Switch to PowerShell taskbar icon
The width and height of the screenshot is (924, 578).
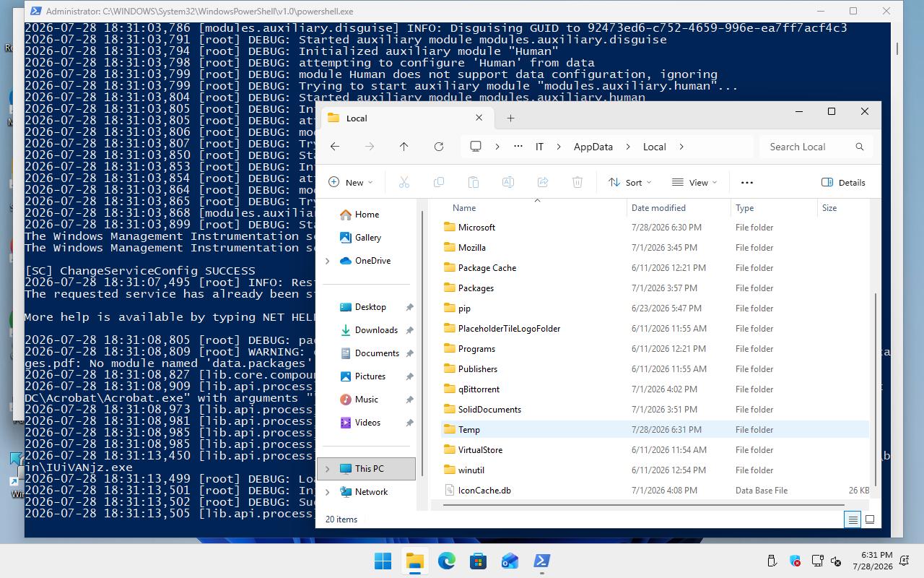click(541, 561)
